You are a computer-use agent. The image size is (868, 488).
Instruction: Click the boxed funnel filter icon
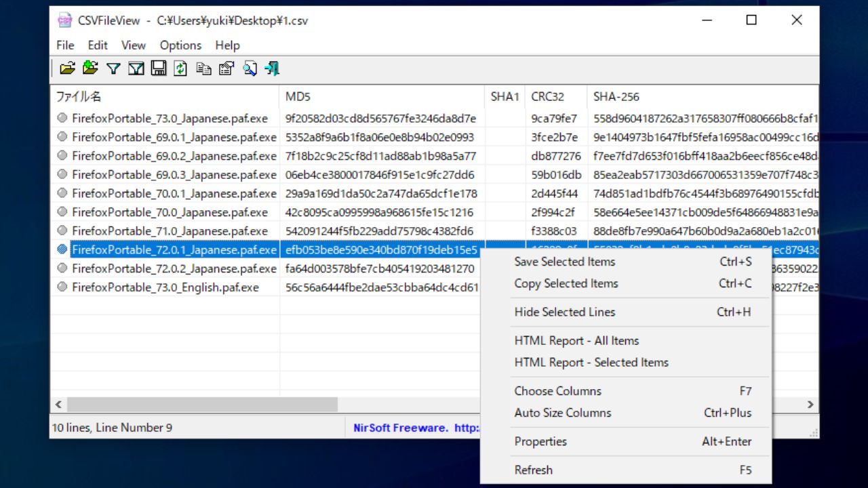[x=136, y=68]
